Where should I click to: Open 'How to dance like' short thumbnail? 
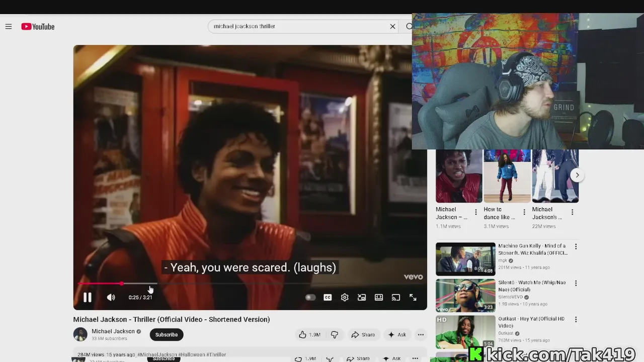[507, 176]
